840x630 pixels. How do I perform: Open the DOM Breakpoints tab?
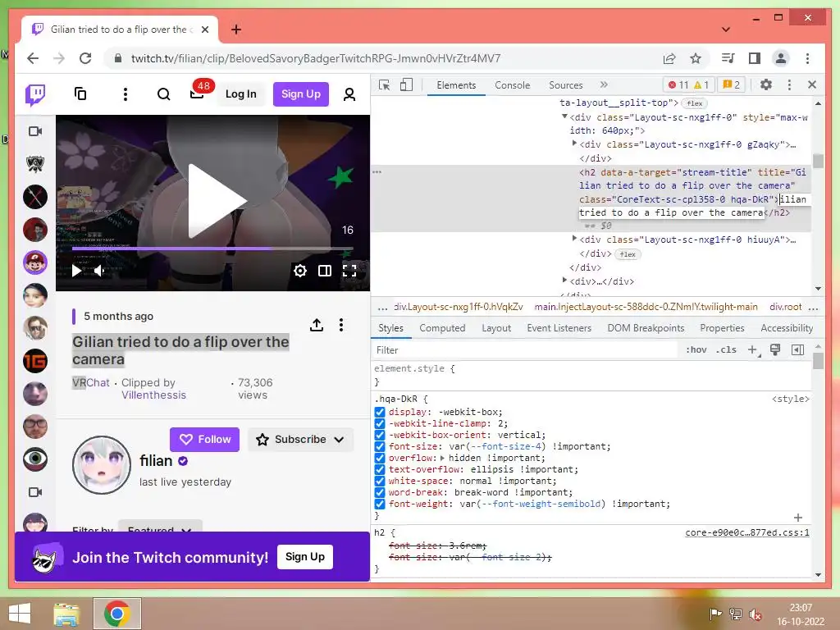point(646,328)
